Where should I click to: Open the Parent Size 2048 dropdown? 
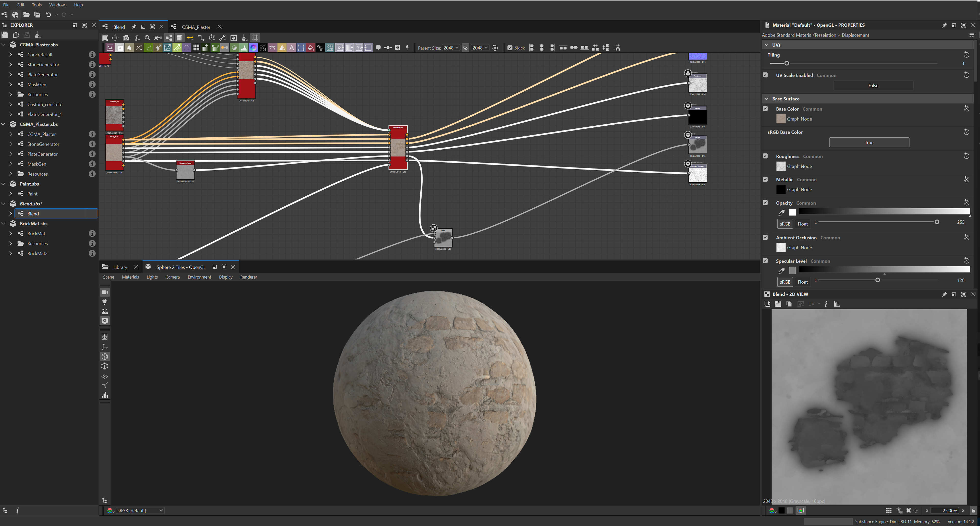[x=451, y=47]
